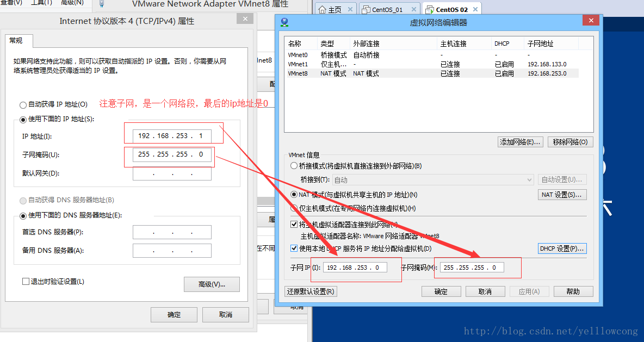The height and width of the screenshot is (342, 644).
Task: Close the CentOS_01 tab
Action: pyautogui.click(x=413, y=9)
